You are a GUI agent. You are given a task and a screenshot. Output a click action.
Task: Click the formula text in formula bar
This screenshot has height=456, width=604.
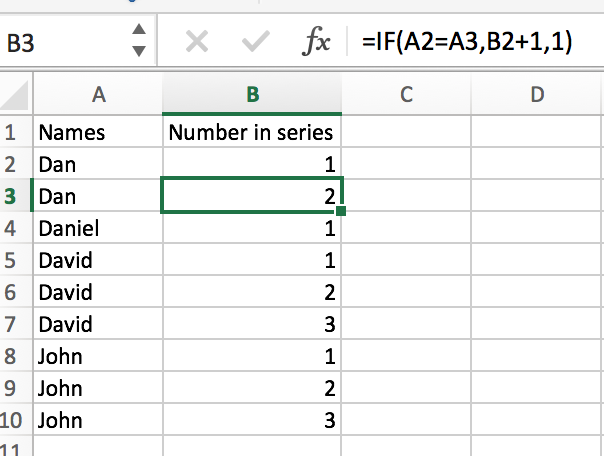click(x=467, y=42)
